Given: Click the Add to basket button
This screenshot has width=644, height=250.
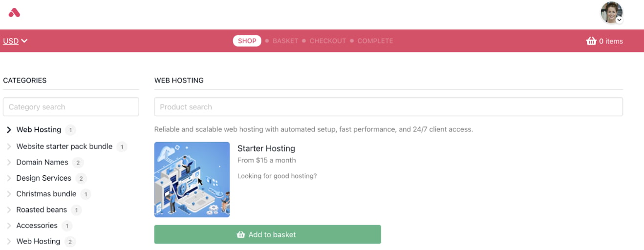Looking at the screenshot, I should pyautogui.click(x=267, y=234).
